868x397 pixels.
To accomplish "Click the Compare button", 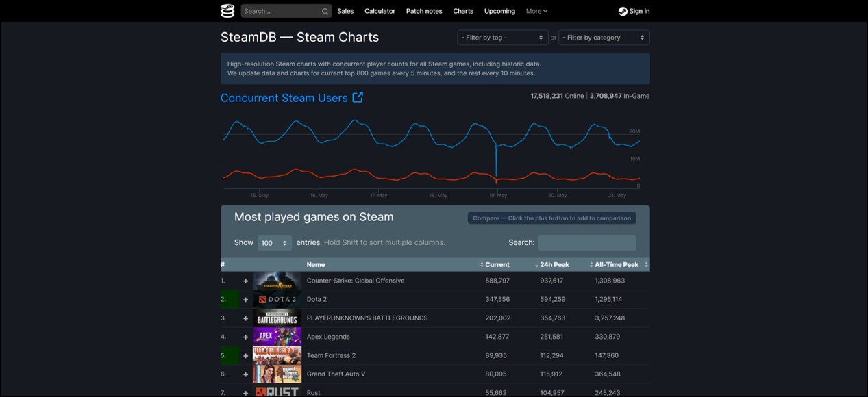I will pos(551,218).
